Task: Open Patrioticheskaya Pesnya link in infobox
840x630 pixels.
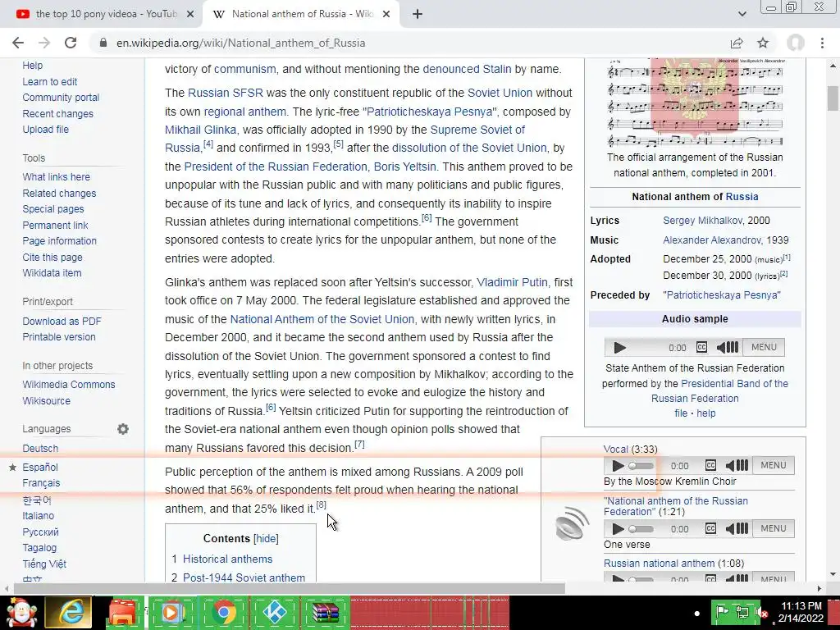Action: click(x=722, y=295)
